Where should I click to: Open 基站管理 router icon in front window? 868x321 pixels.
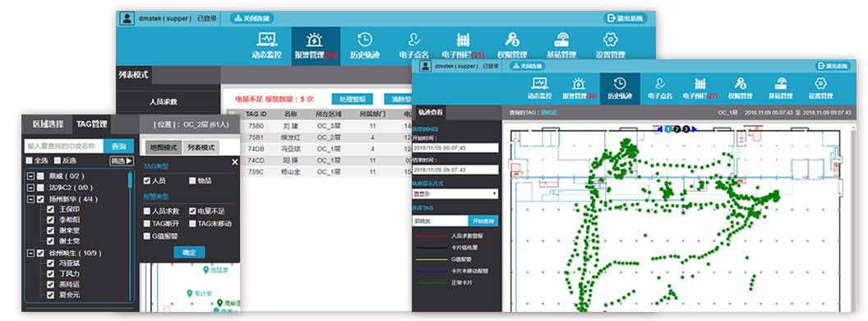click(x=782, y=83)
